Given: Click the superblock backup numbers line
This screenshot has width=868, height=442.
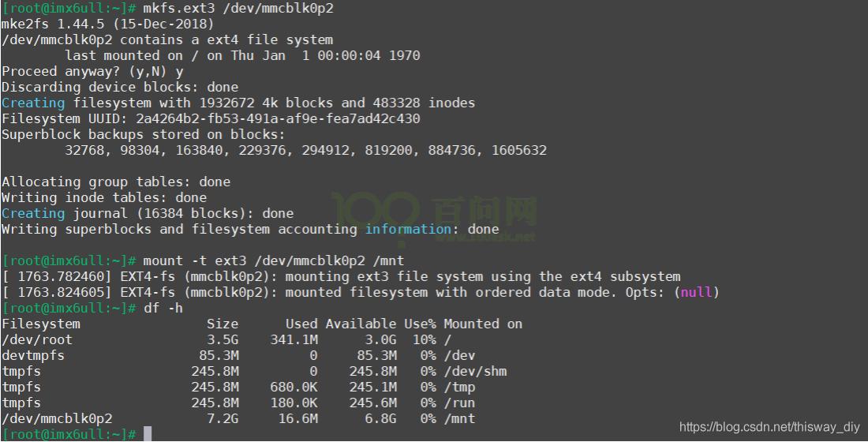Looking at the screenshot, I should click(305, 150).
